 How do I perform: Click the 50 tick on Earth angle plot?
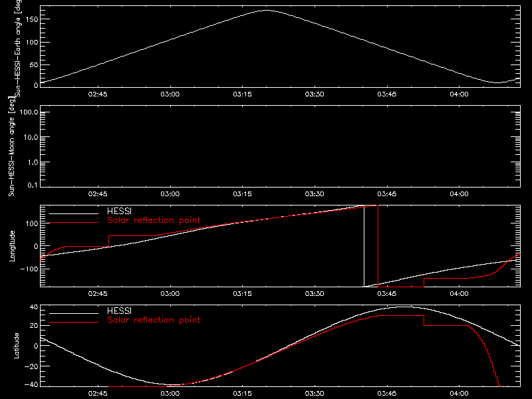[x=34, y=65]
